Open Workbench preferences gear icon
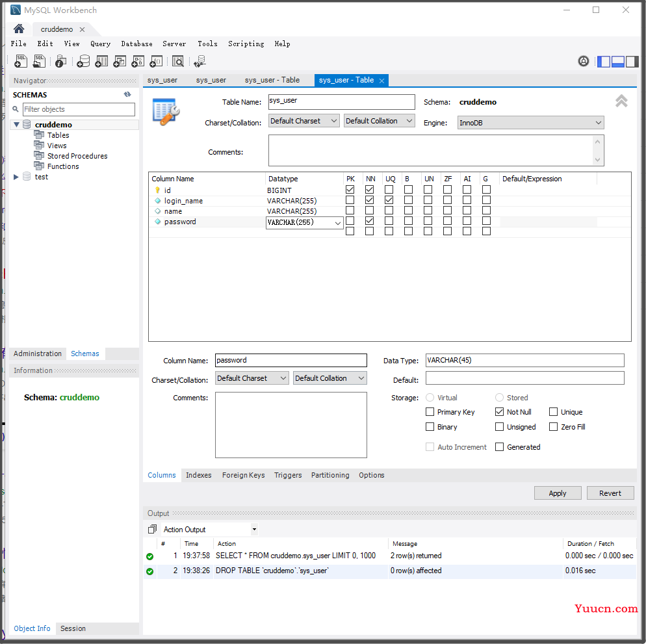Image resolution: width=646 pixels, height=644 pixels. (584, 61)
